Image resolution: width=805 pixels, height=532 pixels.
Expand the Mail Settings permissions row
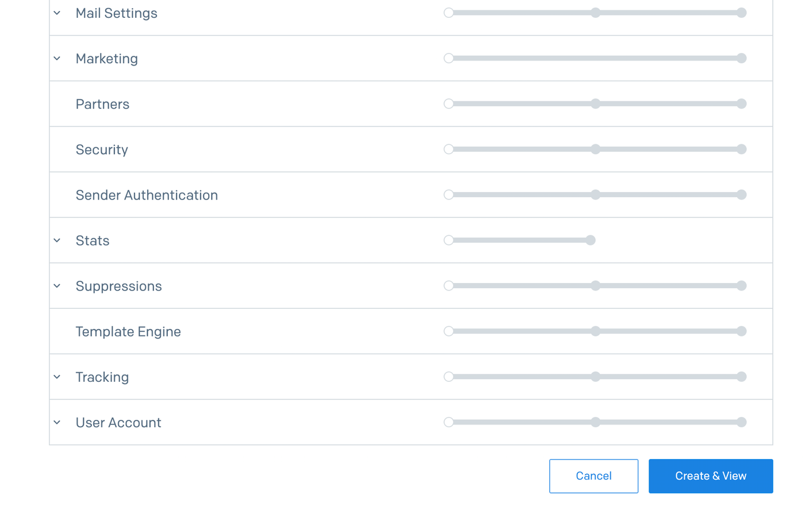pyautogui.click(x=57, y=13)
